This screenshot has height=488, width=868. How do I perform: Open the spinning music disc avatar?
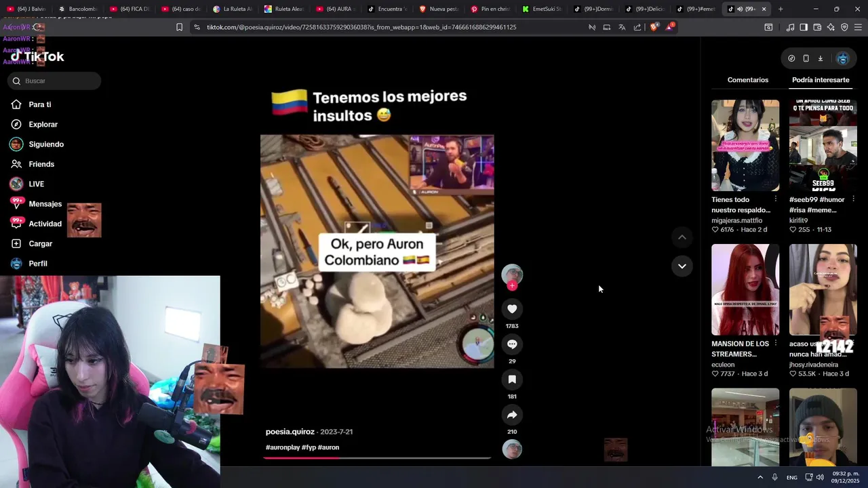click(x=512, y=449)
